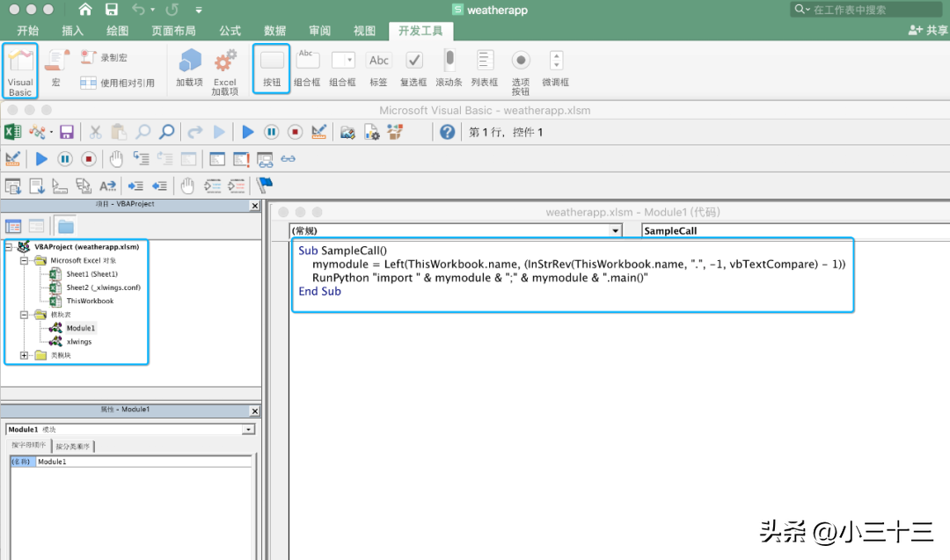
Task: Open the 审阅 ribbon tab
Action: (320, 31)
